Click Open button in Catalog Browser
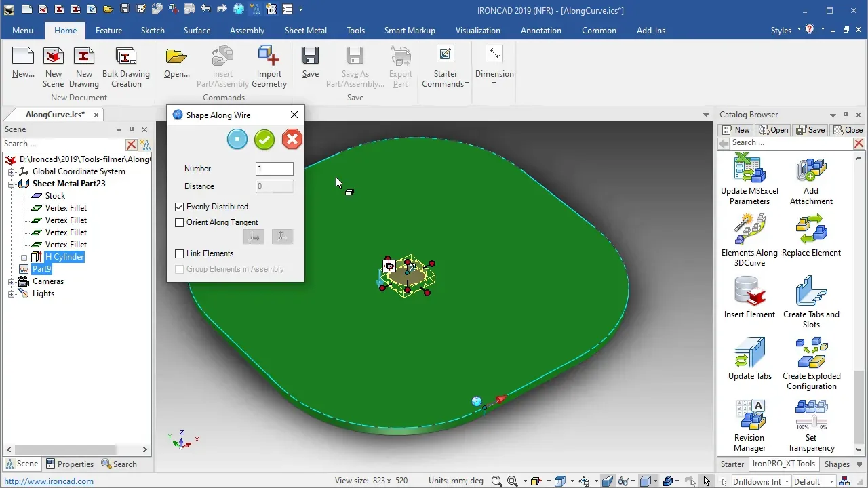This screenshot has width=868, height=488. point(774,130)
